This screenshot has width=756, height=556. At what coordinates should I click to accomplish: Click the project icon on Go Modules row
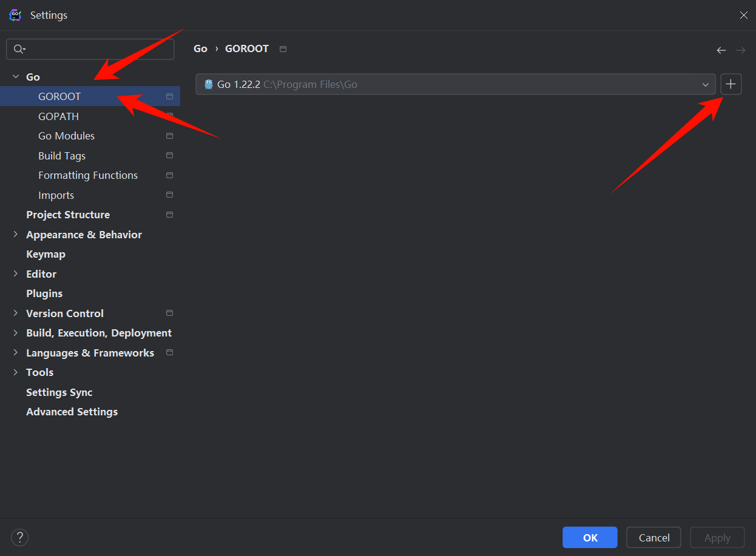pos(169,136)
